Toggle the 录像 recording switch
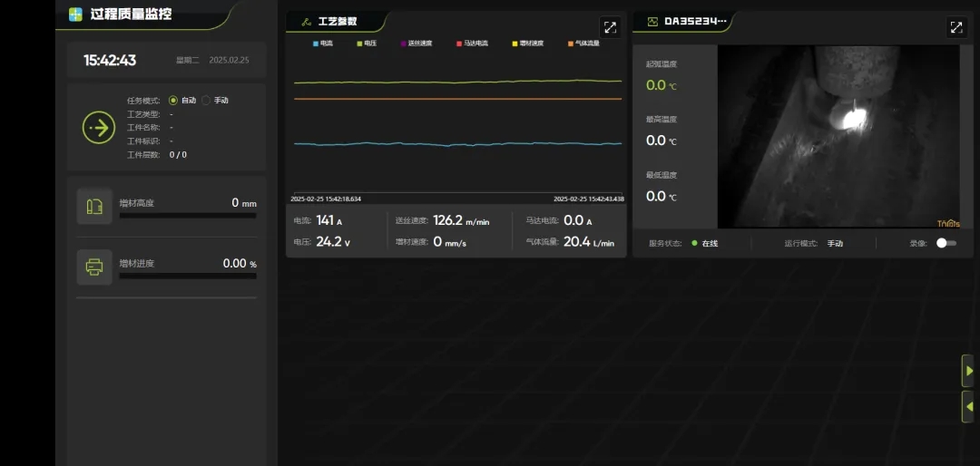The height and width of the screenshot is (466, 980). coord(946,243)
